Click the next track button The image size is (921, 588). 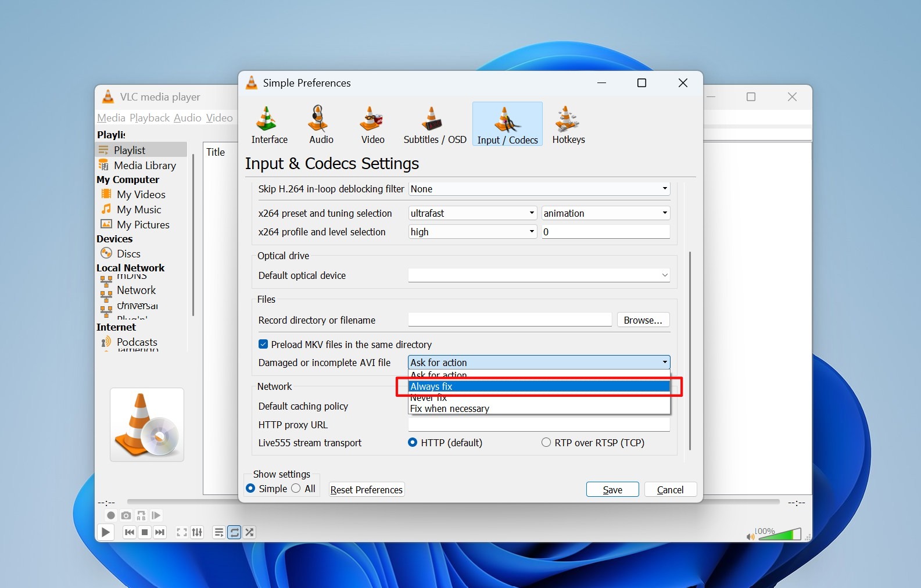click(x=160, y=532)
